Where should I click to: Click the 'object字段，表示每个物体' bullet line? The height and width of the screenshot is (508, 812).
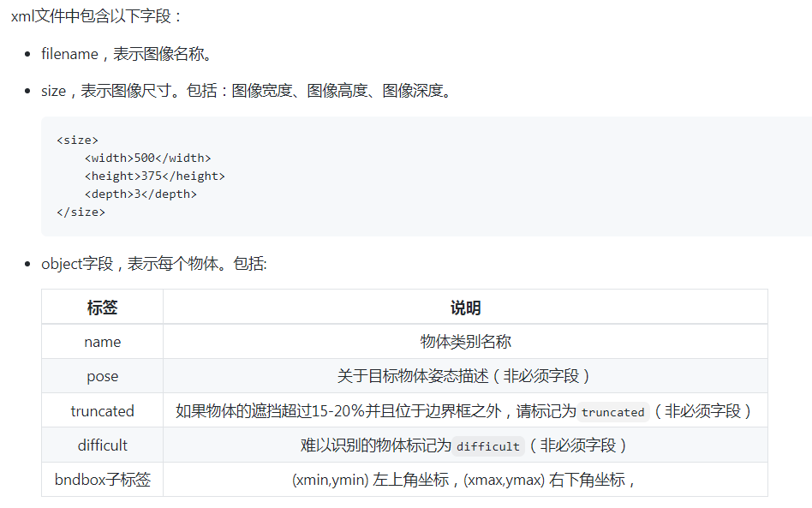pyautogui.click(x=154, y=264)
